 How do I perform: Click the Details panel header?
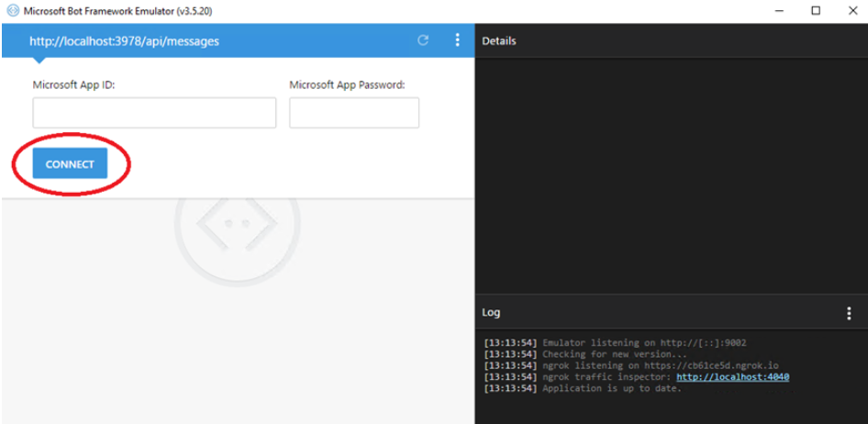[x=499, y=41]
